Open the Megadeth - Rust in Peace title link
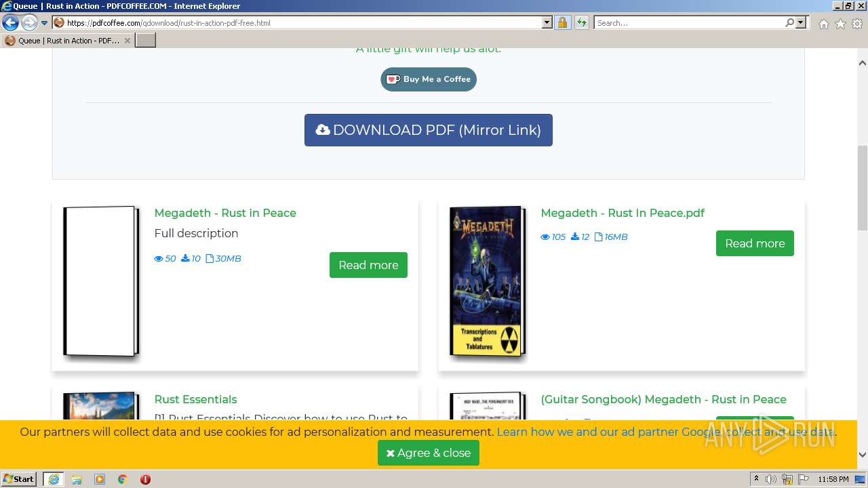The height and width of the screenshot is (488, 868). pyautogui.click(x=225, y=213)
